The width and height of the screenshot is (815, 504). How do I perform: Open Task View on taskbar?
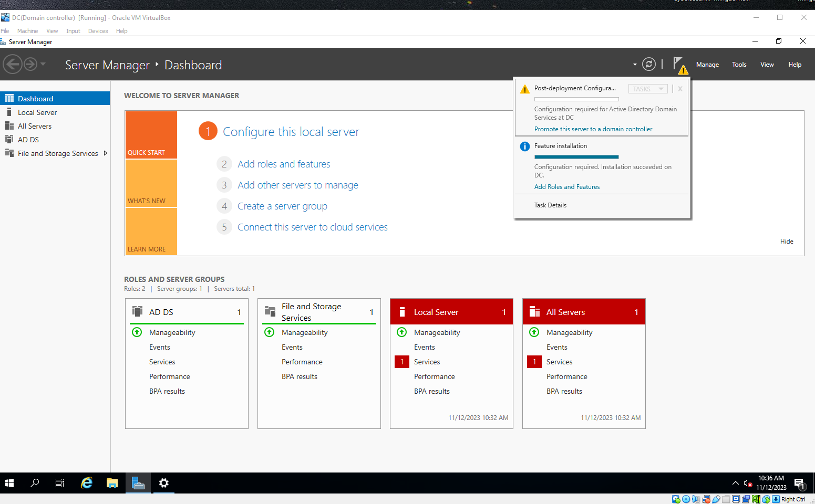pos(60,483)
